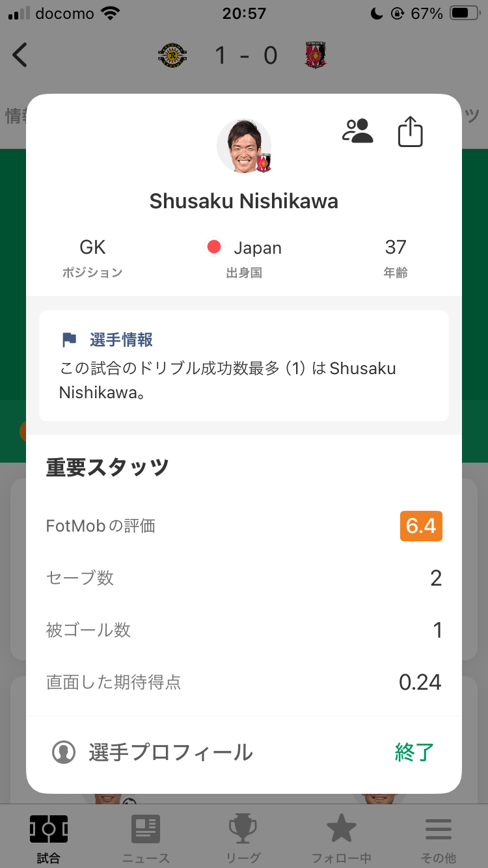Viewport: 488px width, 868px height.
Task: Tap the Kashima Antlers home team crest
Action: (172, 55)
